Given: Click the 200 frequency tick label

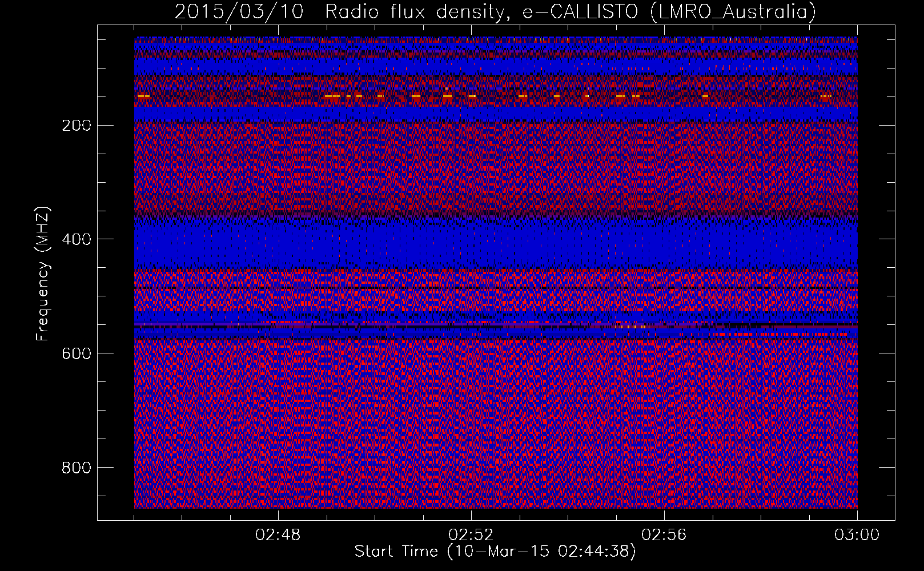Looking at the screenshot, I should [x=77, y=126].
